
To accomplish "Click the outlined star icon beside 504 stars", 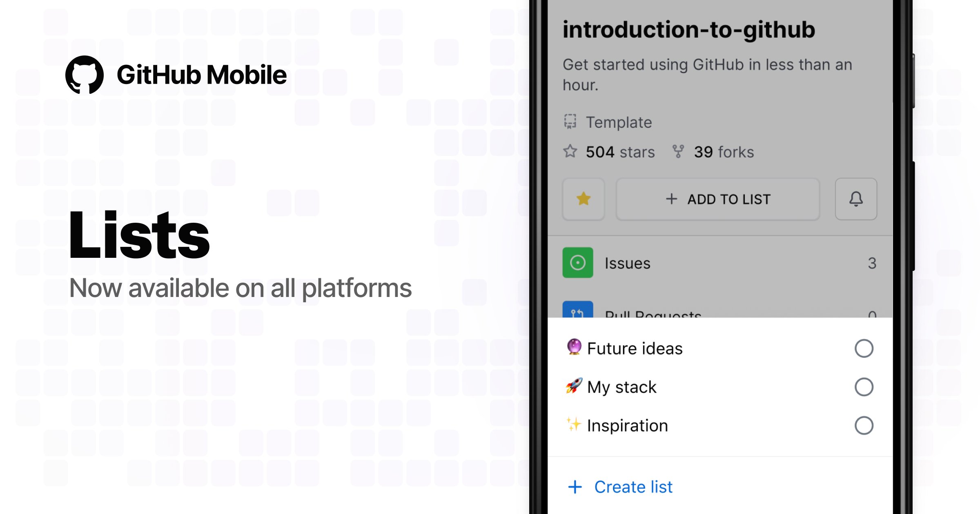I will tap(570, 151).
